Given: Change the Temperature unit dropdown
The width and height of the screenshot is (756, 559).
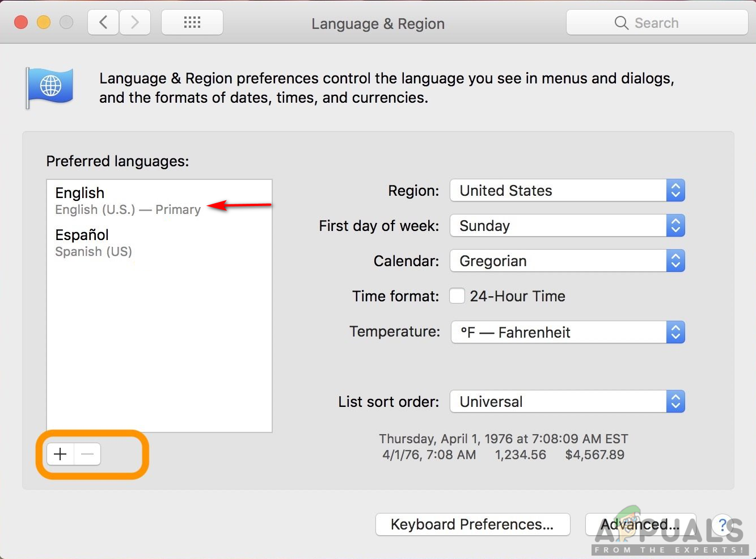Looking at the screenshot, I should 567,332.
